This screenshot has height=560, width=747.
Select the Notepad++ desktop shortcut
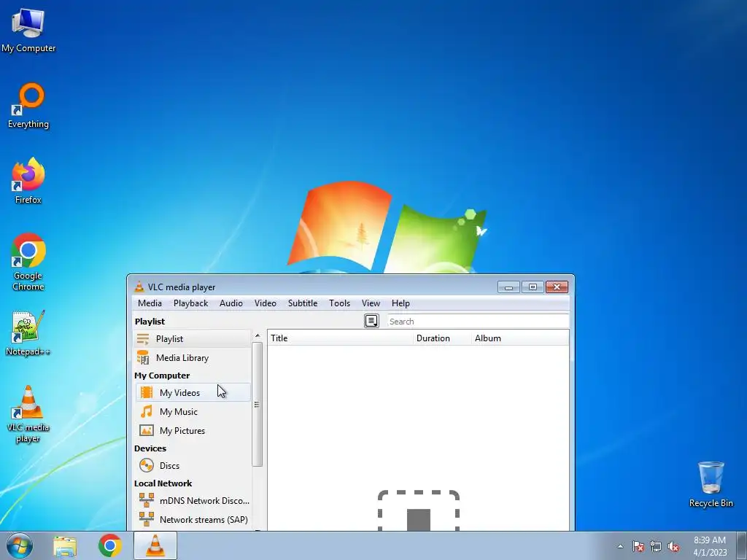(x=28, y=333)
